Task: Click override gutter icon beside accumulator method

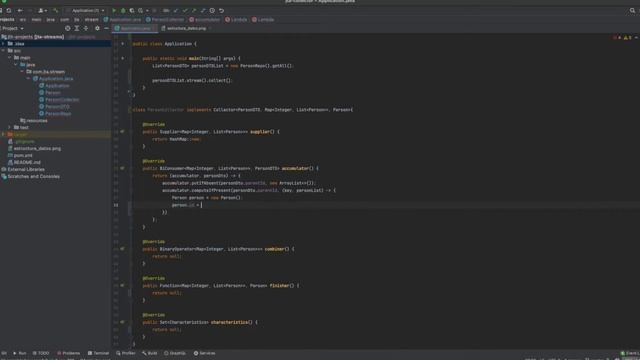Action: click(122, 168)
